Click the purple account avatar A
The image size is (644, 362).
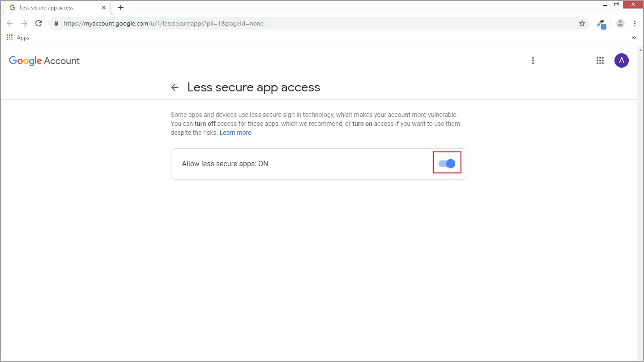621,60
